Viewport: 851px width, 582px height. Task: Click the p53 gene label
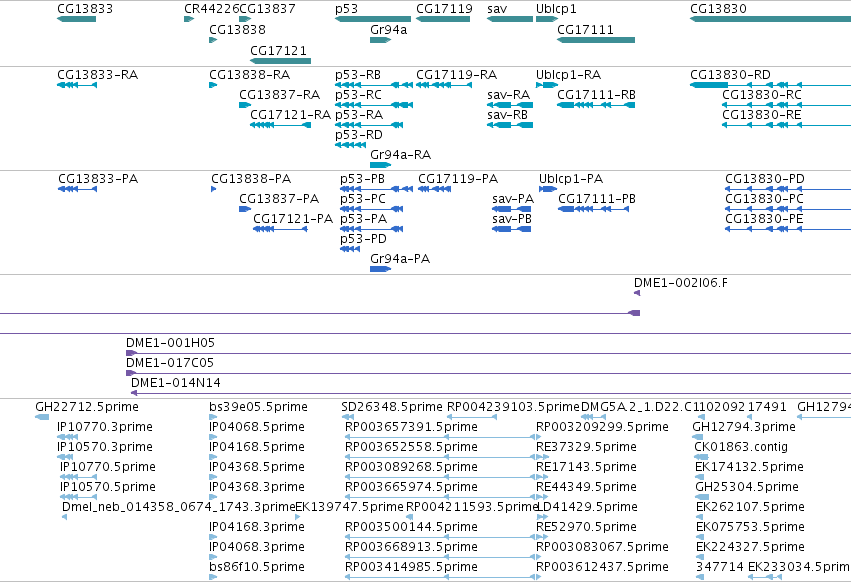[346, 9]
